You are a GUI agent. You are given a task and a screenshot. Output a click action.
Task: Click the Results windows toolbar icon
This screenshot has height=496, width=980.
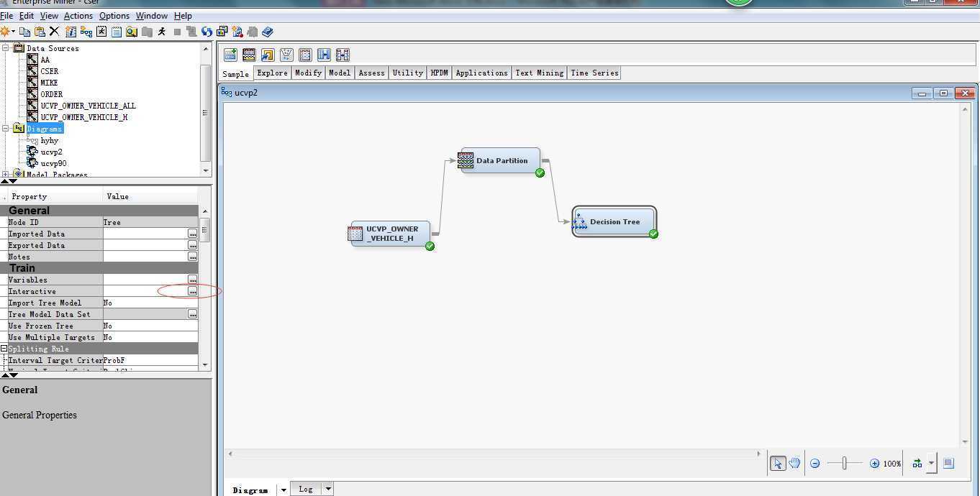coord(222,32)
